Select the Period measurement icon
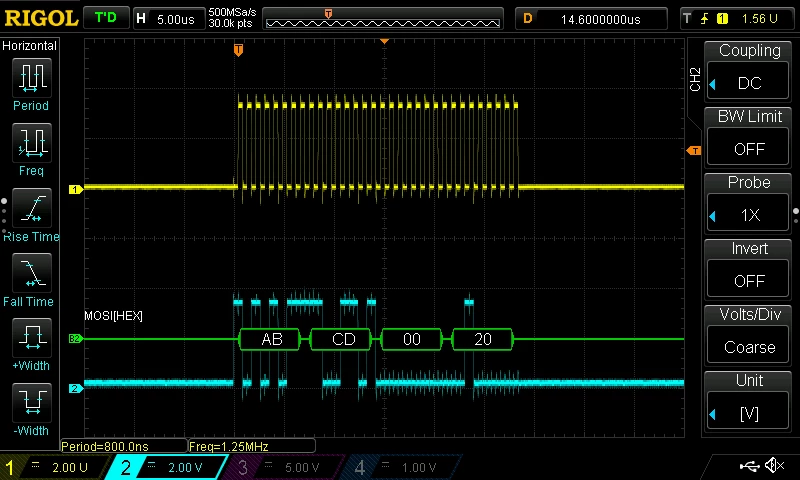800x480 pixels. (32, 78)
